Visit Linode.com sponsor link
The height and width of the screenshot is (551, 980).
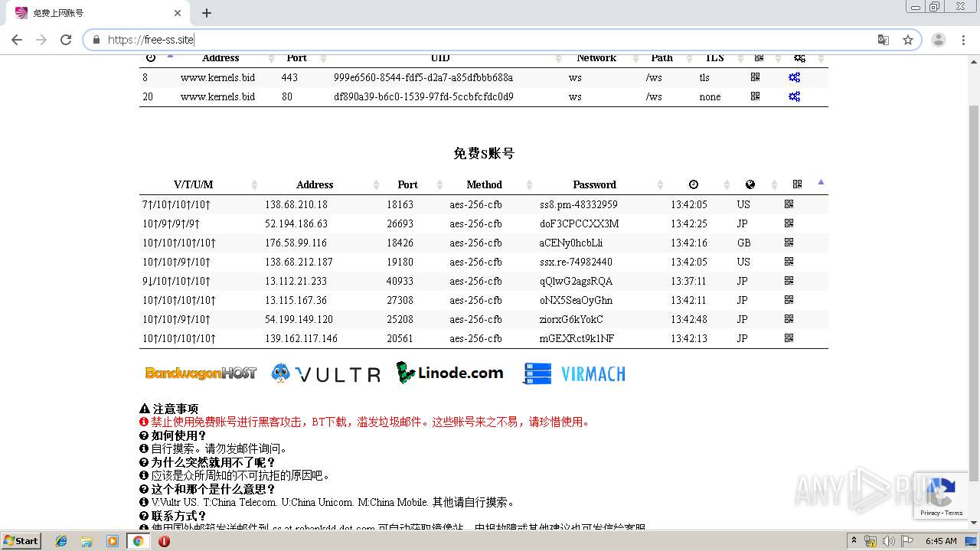click(x=450, y=373)
